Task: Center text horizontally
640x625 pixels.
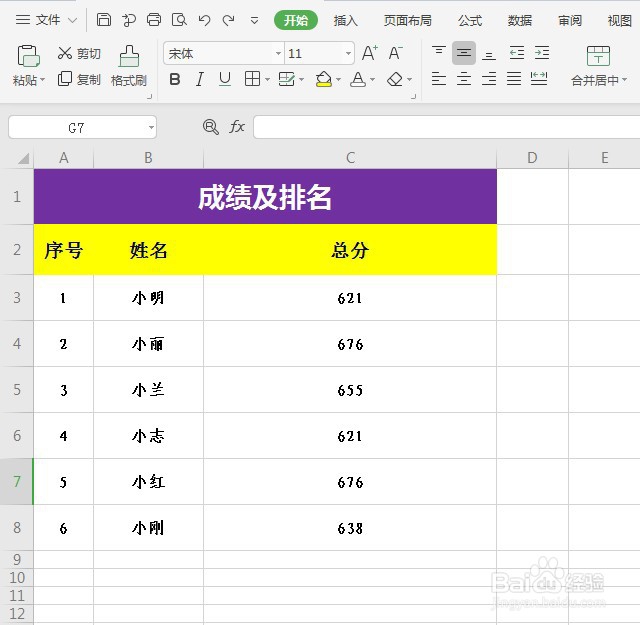Action: tap(464, 78)
